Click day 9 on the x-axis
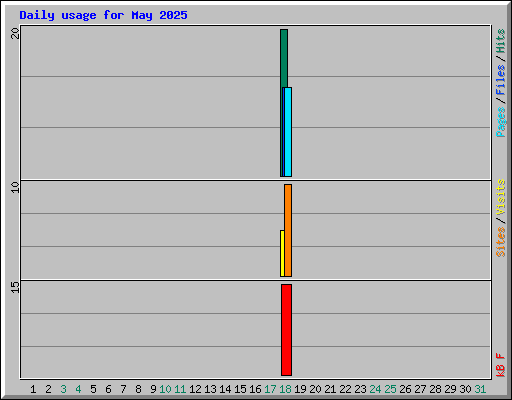Viewport: 512px width, 400px height. [153, 389]
